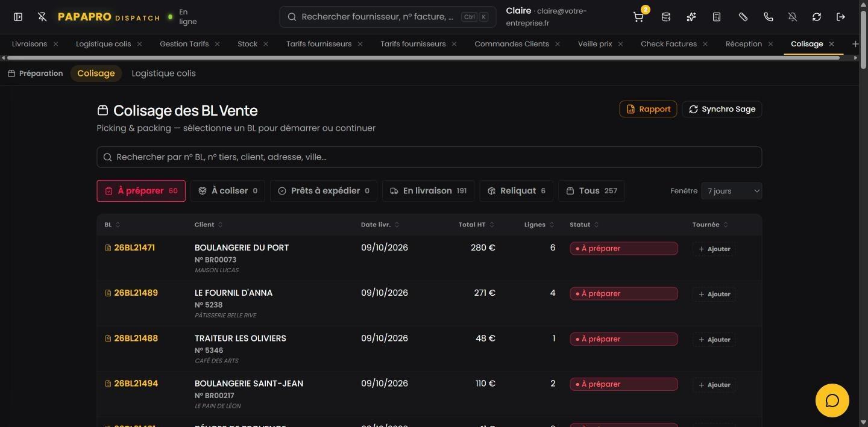The height and width of the screenshot is (427, 868).
Task: Show Tous the delivery notes
Action: click(x=591, y=191)
